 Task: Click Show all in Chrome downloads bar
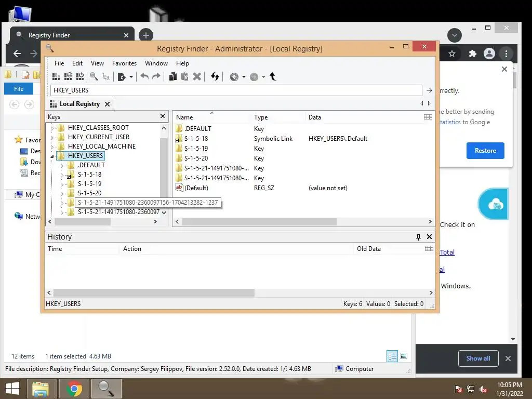coord(478,358)
